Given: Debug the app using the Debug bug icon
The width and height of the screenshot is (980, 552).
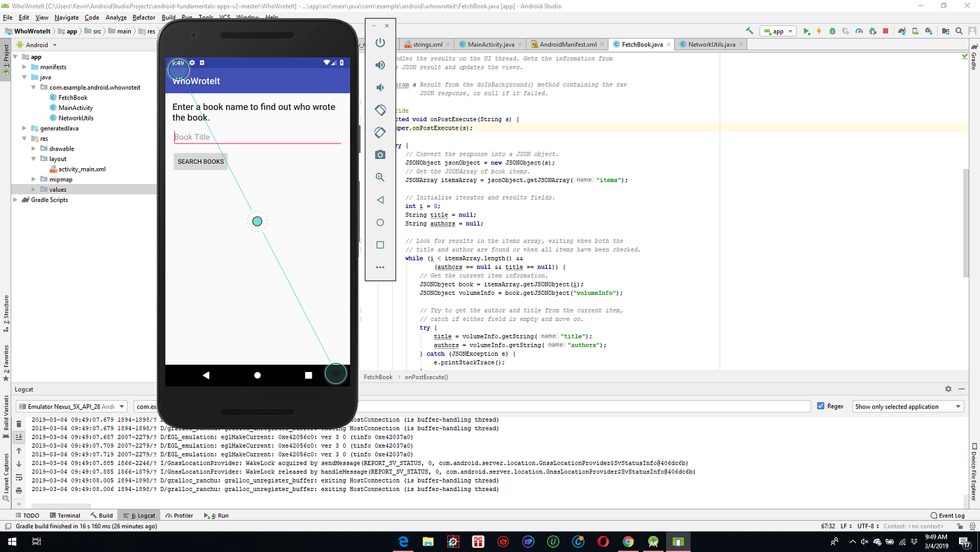Looking at the screenshot, I should pos(833,31).
